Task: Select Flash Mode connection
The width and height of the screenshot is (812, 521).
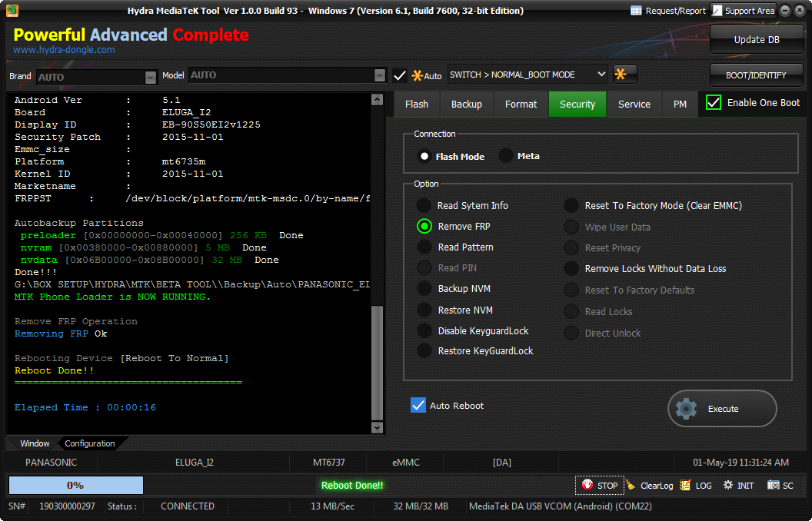Action: (x=424, y=156)
